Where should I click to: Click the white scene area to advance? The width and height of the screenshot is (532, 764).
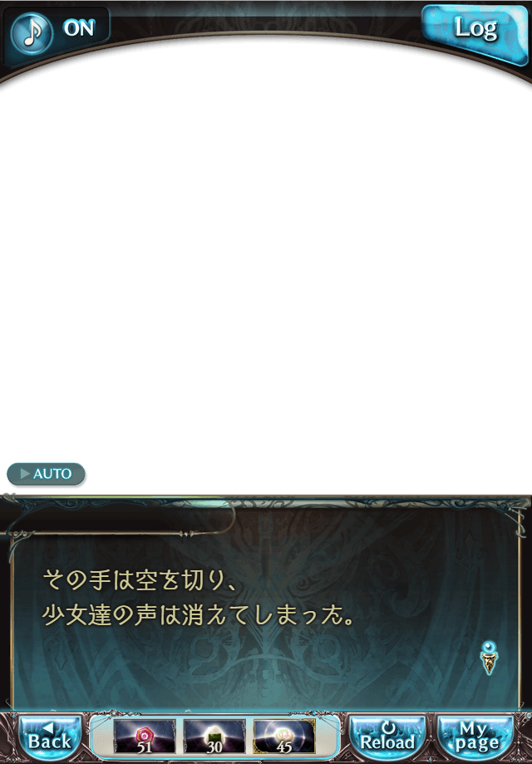click(x=266, y=273)
